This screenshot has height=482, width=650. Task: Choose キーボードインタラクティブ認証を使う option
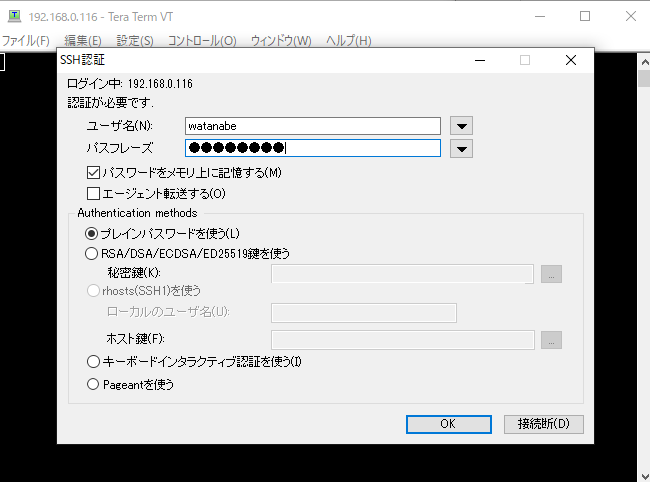pos(94,361)
